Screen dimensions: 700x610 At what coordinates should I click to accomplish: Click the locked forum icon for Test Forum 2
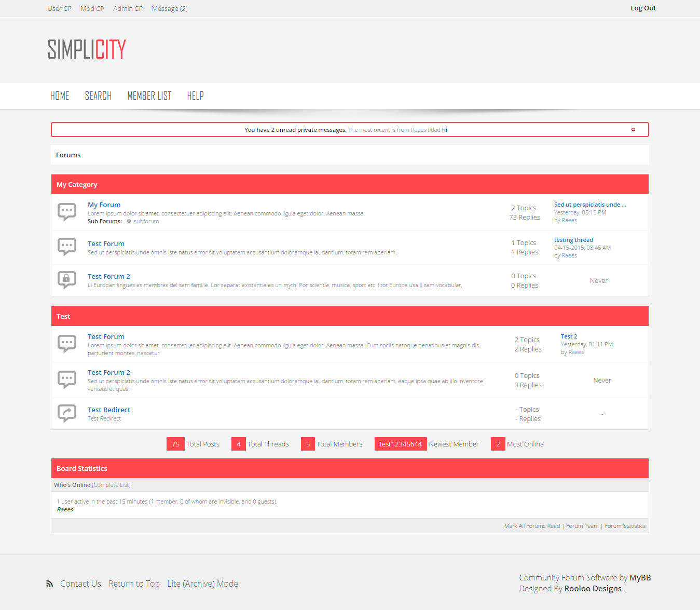pos(67,280)
